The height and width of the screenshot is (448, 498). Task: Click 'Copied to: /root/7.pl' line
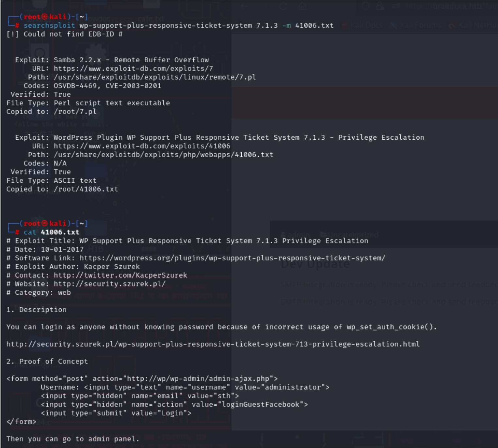(52, 112)
